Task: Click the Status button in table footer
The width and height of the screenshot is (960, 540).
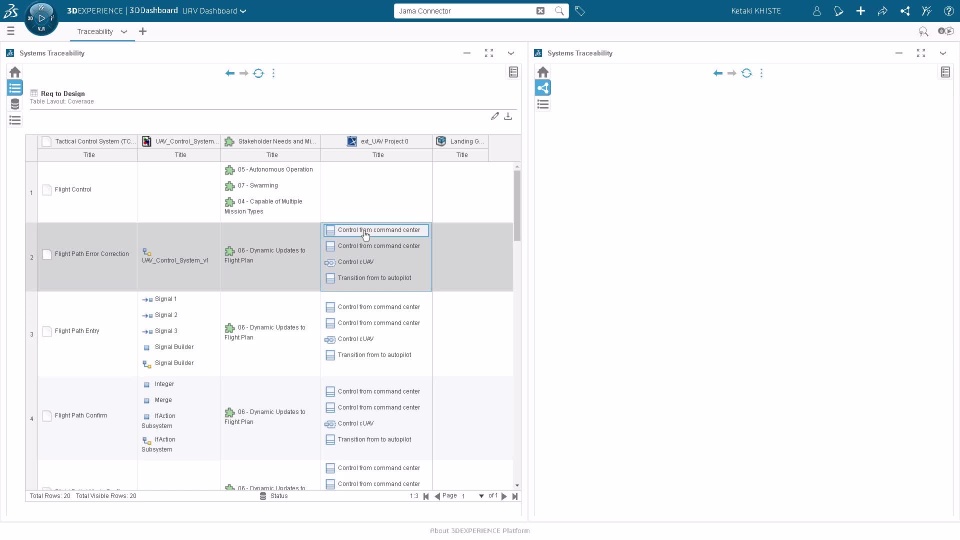Action: point(274,496)
